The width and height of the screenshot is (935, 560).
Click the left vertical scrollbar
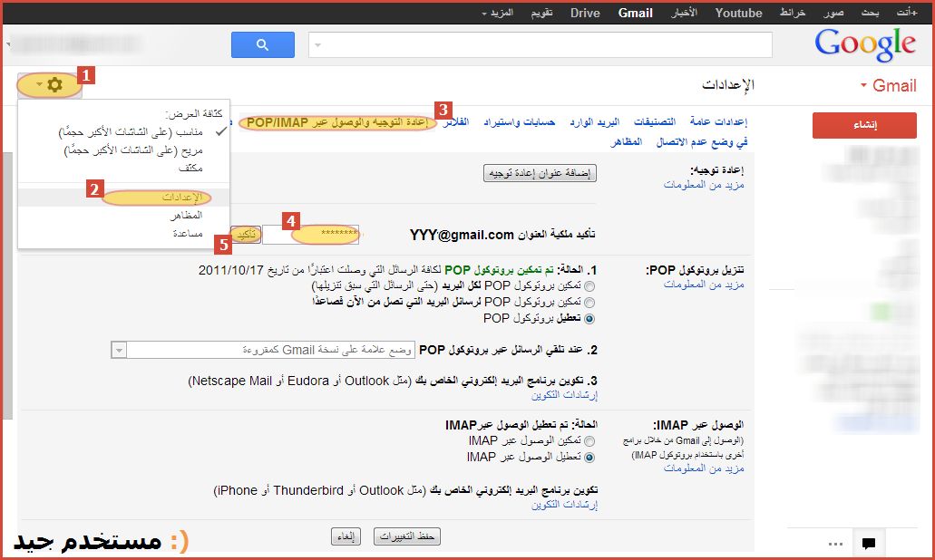pos(8,286)
